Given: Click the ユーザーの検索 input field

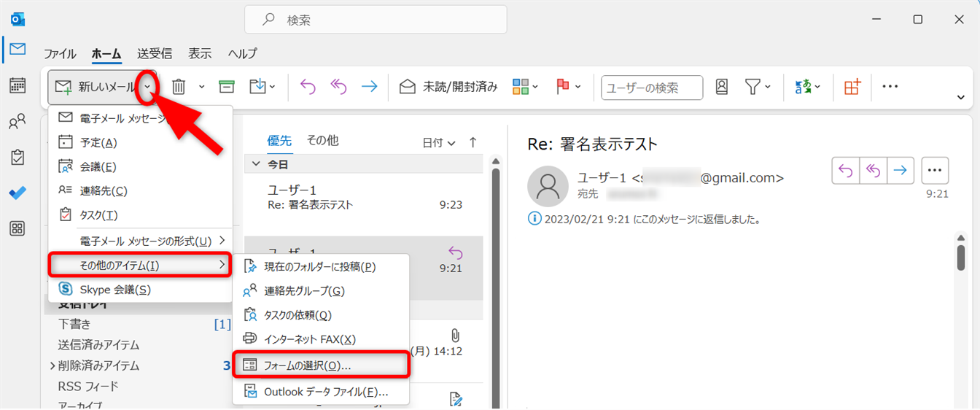Looking at the screenshot, I should pyautogui.click(x=651, y=88).
